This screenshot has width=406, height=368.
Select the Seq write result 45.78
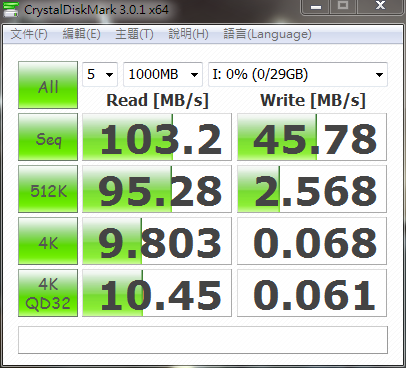(312, 137)
